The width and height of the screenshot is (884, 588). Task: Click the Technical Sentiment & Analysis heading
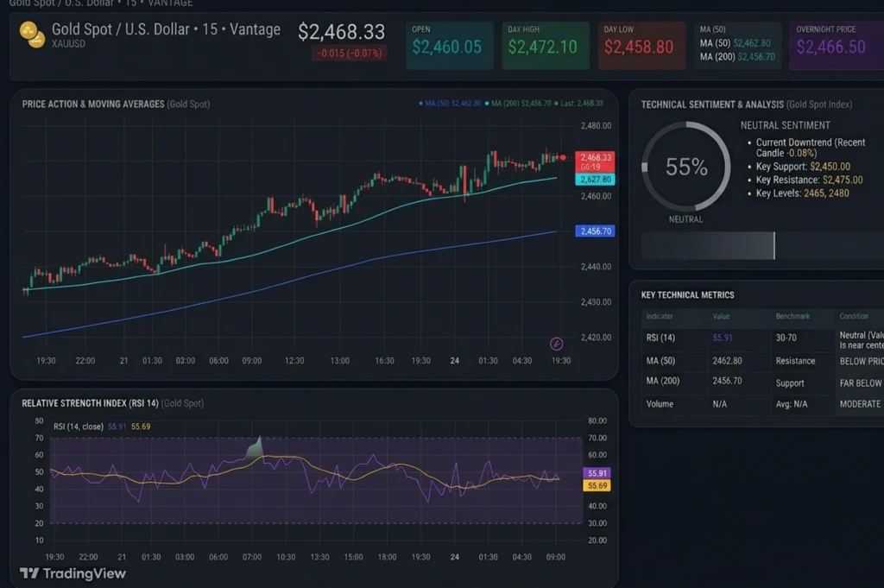click(x=712, y=104)
